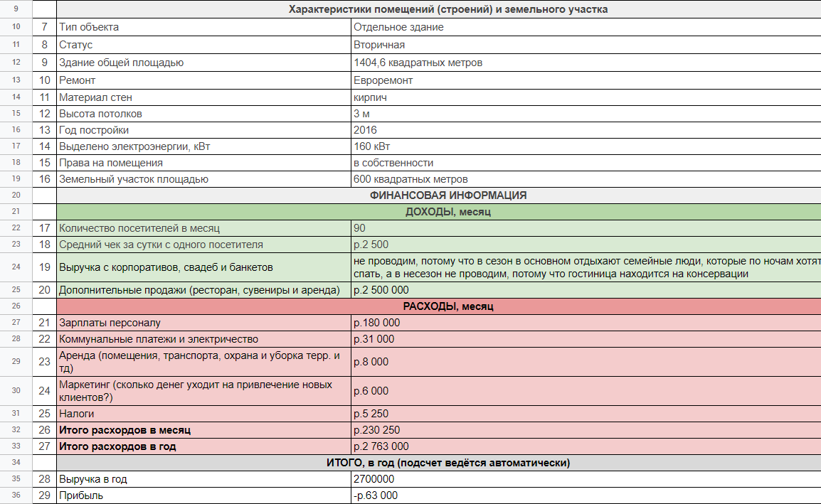Viewport: 821px width, 504px height.
Task: Select the '3 м' value cell
Action: (586, 114)
